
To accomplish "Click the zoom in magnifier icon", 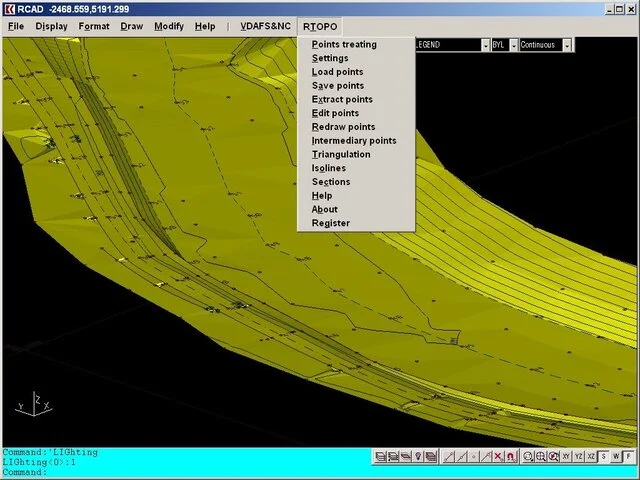I will tap(540, 456).
